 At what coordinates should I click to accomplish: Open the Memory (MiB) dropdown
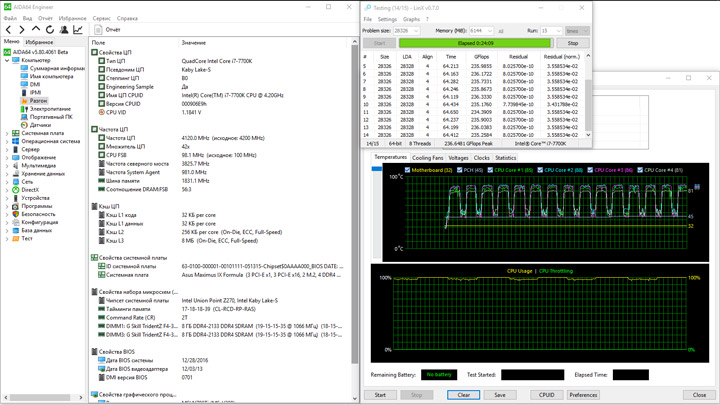coord(481,31)
